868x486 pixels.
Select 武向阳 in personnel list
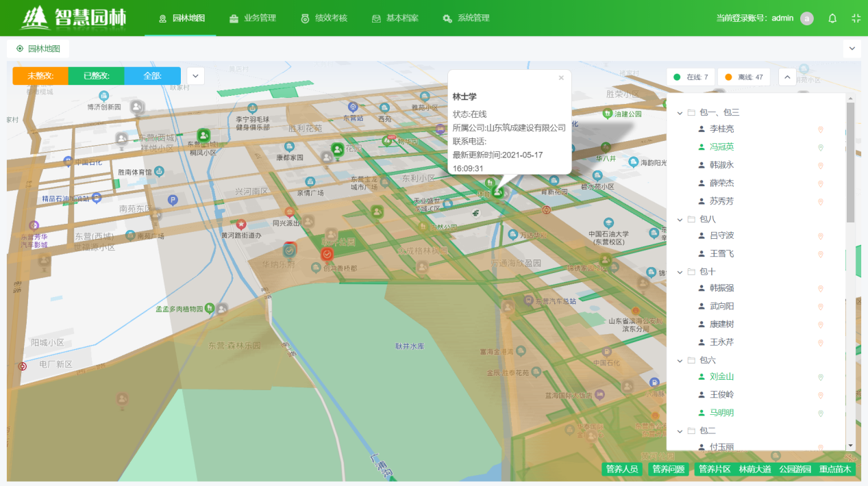(721, 306)
